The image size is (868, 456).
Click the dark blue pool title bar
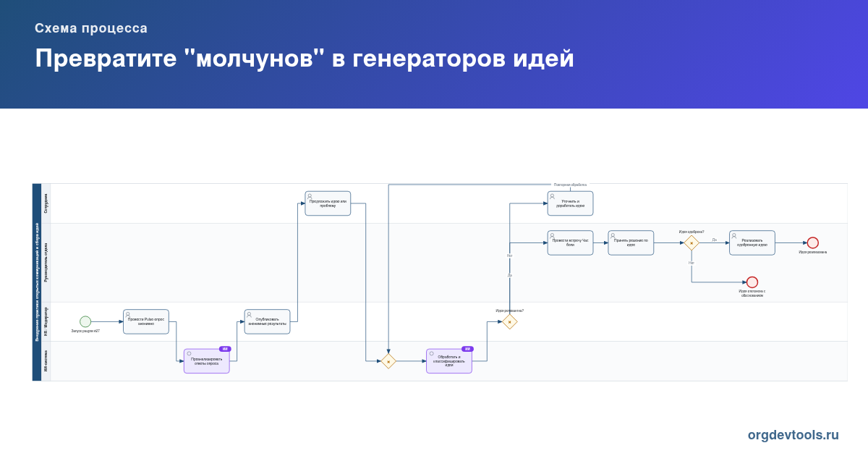[37, 282]
